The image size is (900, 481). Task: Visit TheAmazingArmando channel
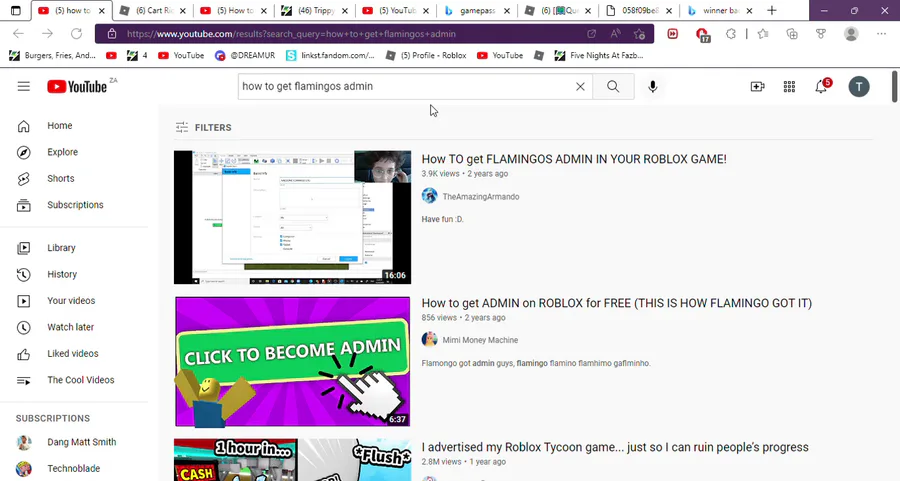coord(480,196)
